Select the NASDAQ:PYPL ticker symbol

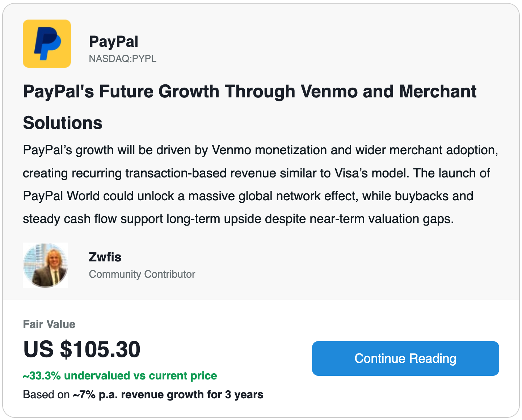pos(122,59)
